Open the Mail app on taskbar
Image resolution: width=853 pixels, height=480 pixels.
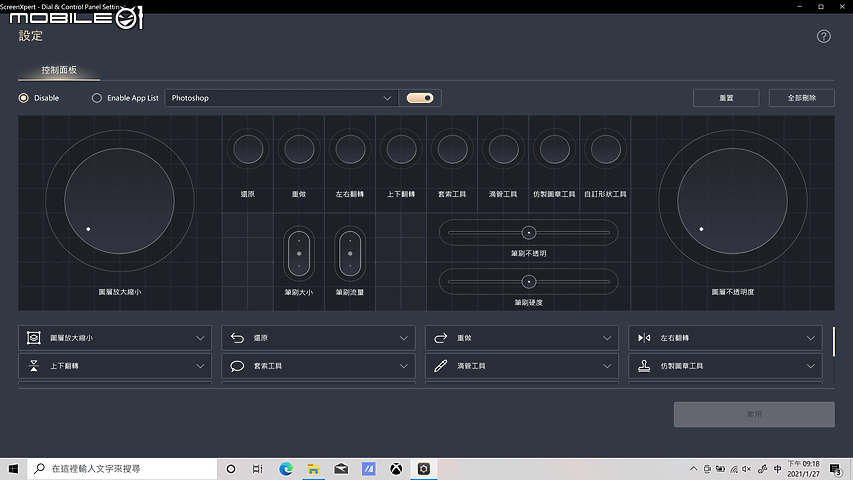click(x=341, y=469)
